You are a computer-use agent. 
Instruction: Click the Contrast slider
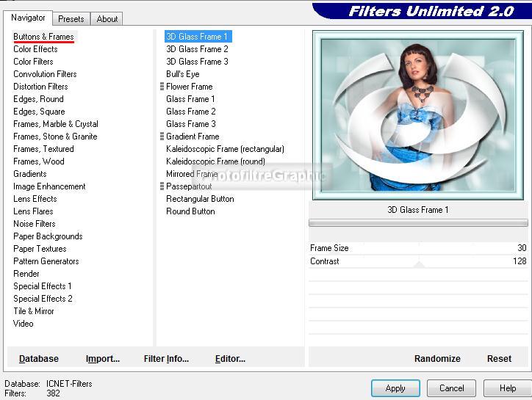(x=418, y=261)
